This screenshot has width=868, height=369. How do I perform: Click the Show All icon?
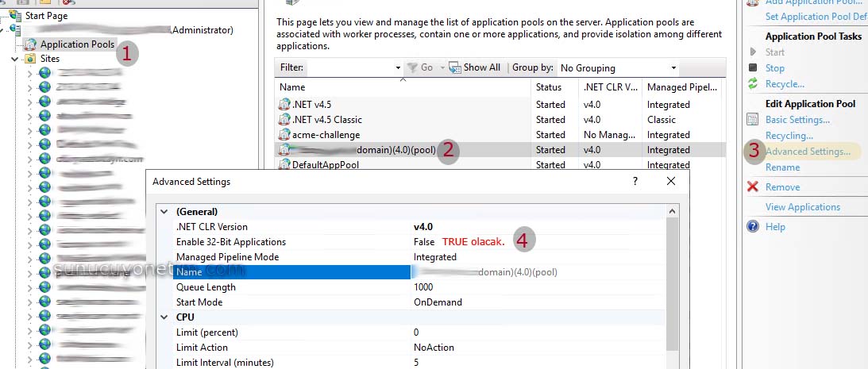coord(455,67)
